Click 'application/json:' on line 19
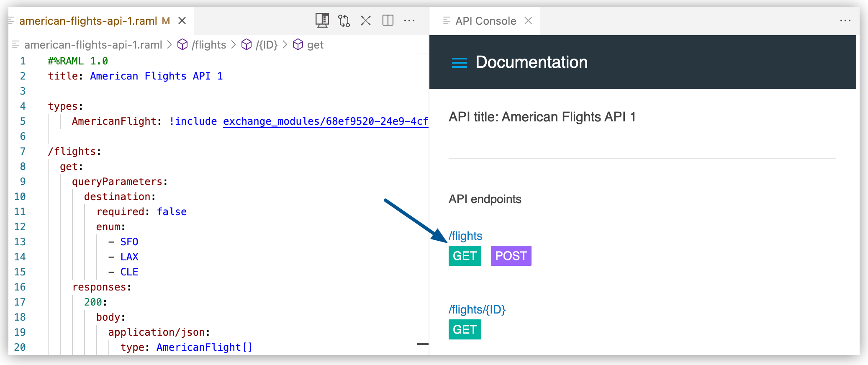 pyautogui.click(x=159, y=332)
